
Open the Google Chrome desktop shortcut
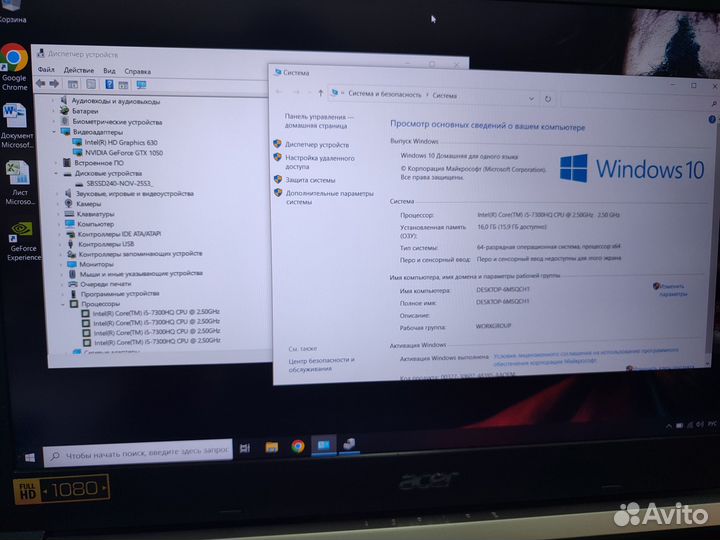(14, 68)
